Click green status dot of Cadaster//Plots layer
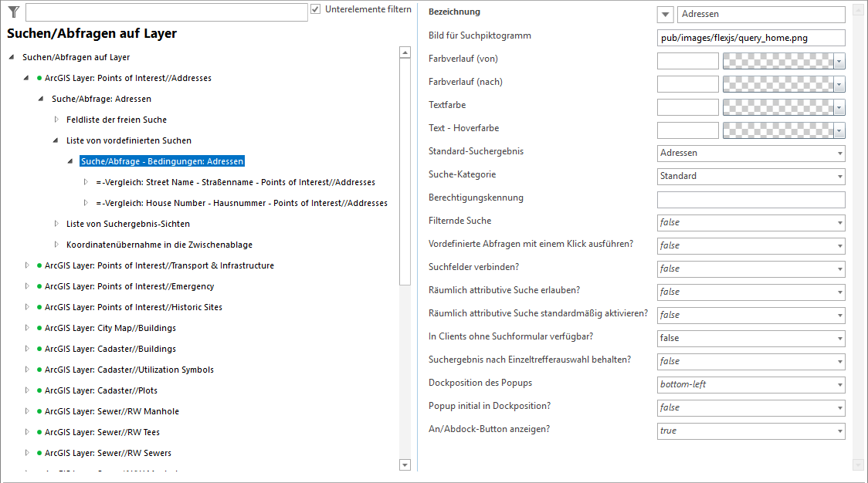The image size is (868, 483). (39, 390)
